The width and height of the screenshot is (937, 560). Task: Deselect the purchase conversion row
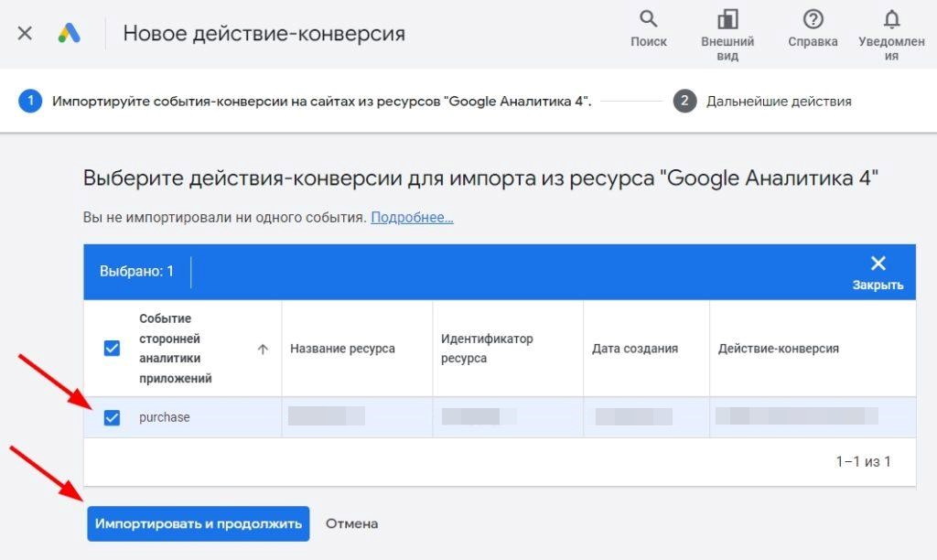click(113, 416)
